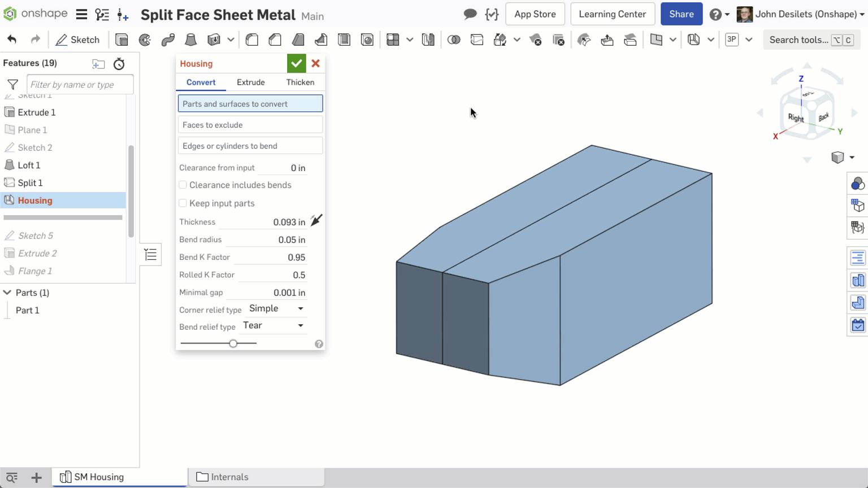Change Bend relief type from Tear
This screenshot has width=868, height=488.
273,325
